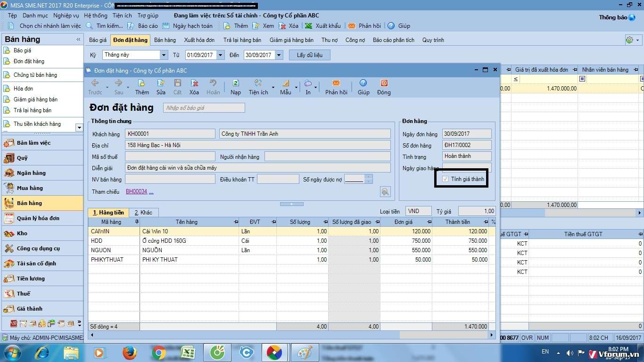Viewport: 644px width, 362px height.
Task: Click the Nhập số báo giá input field
Action: 204,108
